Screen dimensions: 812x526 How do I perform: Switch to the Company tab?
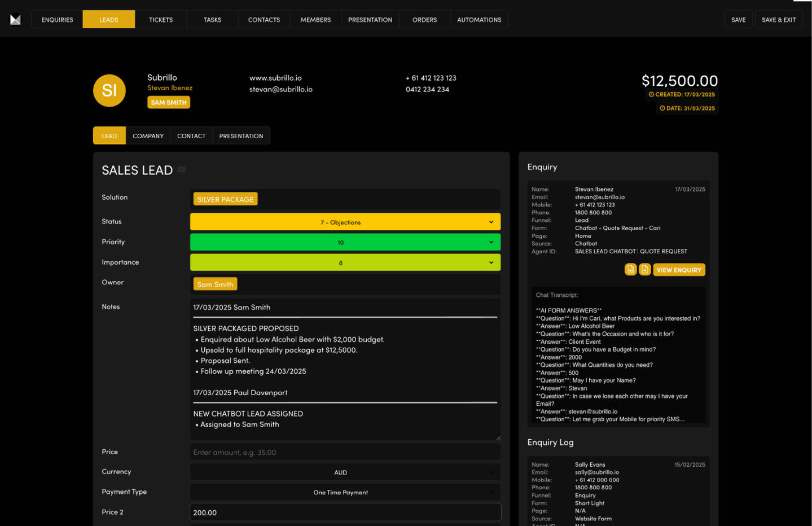148,136
